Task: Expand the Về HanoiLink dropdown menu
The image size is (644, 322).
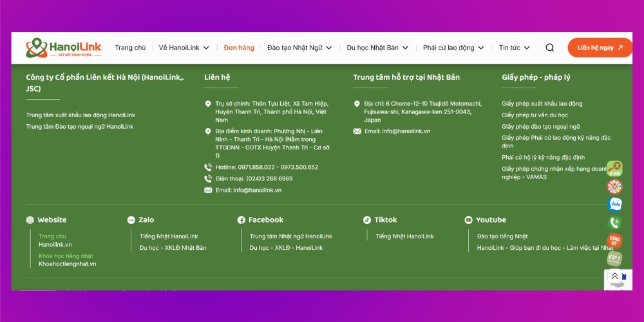Action: pos(184,48)
